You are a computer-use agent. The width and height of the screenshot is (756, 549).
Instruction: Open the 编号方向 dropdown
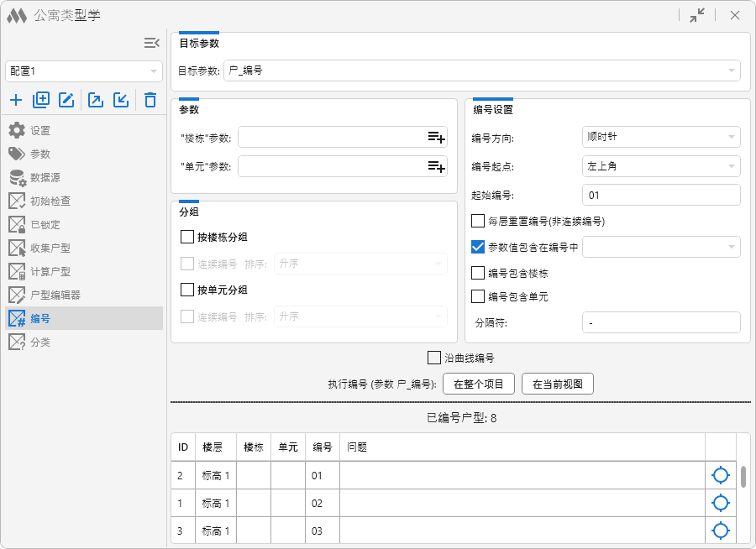(x=660, y=137)
